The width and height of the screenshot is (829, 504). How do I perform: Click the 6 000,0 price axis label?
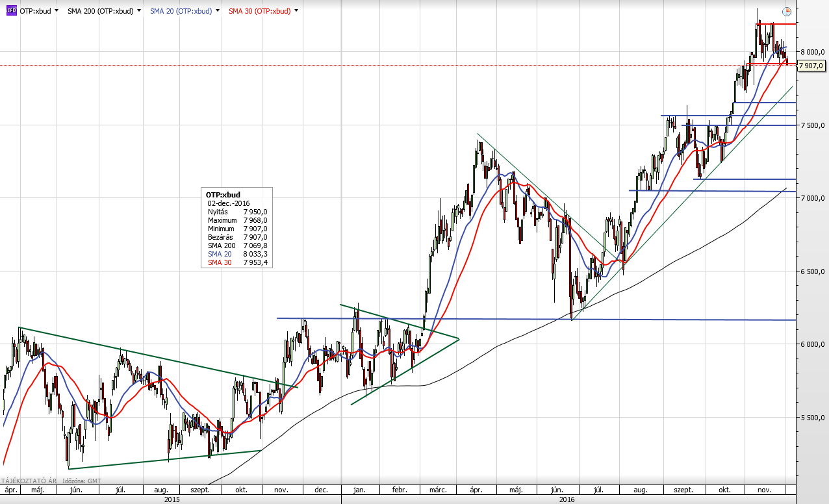(813, 344)
